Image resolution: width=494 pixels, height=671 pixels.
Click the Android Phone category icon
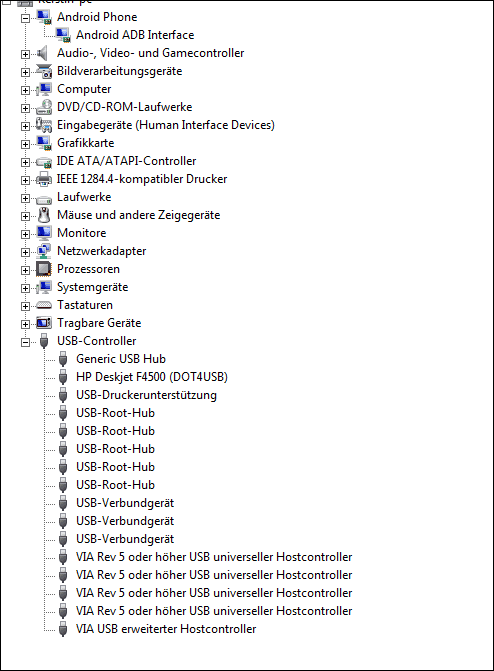[44, 17]
